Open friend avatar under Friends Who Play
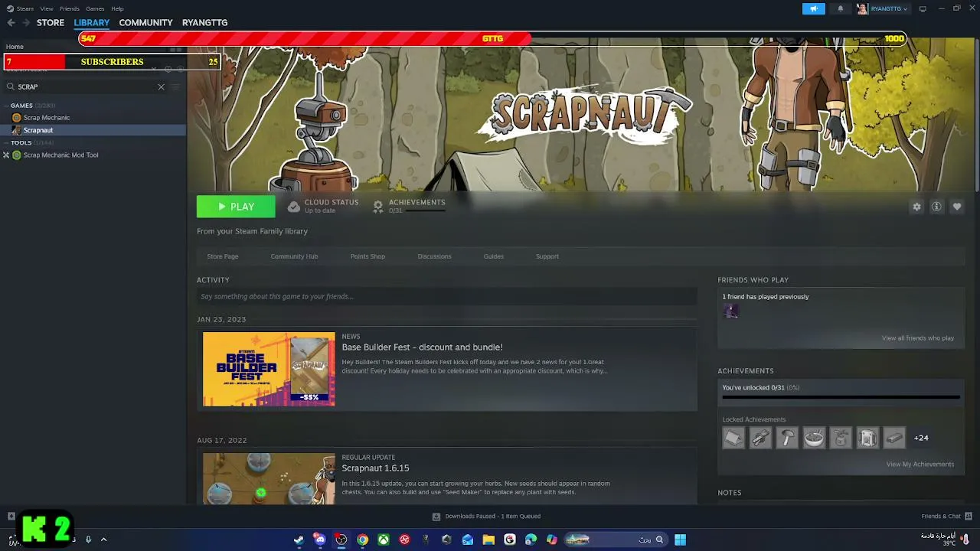This screenshot has height=551, width=980. (731, 311)
